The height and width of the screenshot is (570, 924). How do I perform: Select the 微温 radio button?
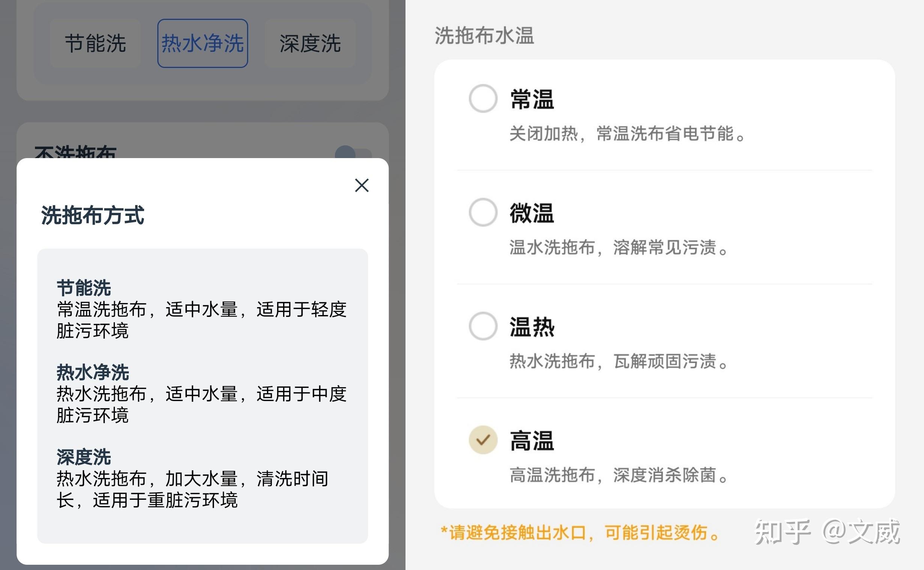[x=483, y=212]
